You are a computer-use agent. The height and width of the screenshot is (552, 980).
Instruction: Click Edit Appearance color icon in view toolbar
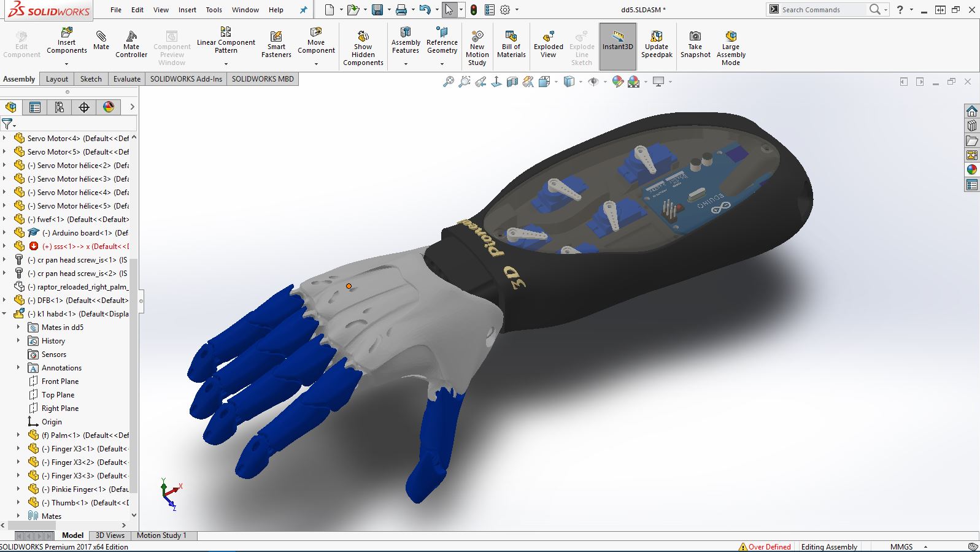618,82
